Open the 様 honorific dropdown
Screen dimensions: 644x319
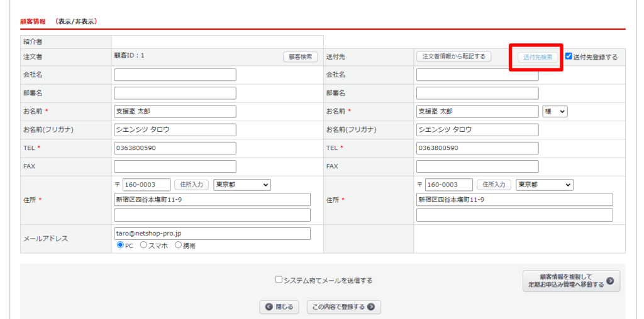point(555,111)
